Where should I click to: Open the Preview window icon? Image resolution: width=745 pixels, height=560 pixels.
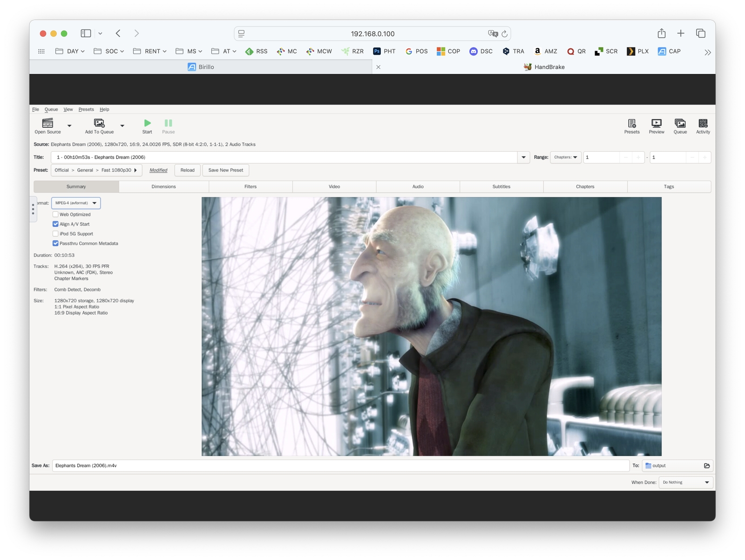point(656,123)
